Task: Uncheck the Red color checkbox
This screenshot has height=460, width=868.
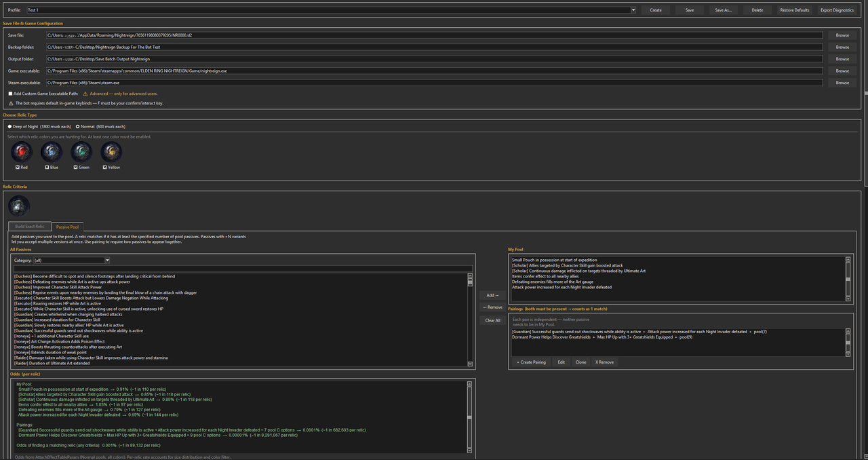Action: tap(18, 167)
